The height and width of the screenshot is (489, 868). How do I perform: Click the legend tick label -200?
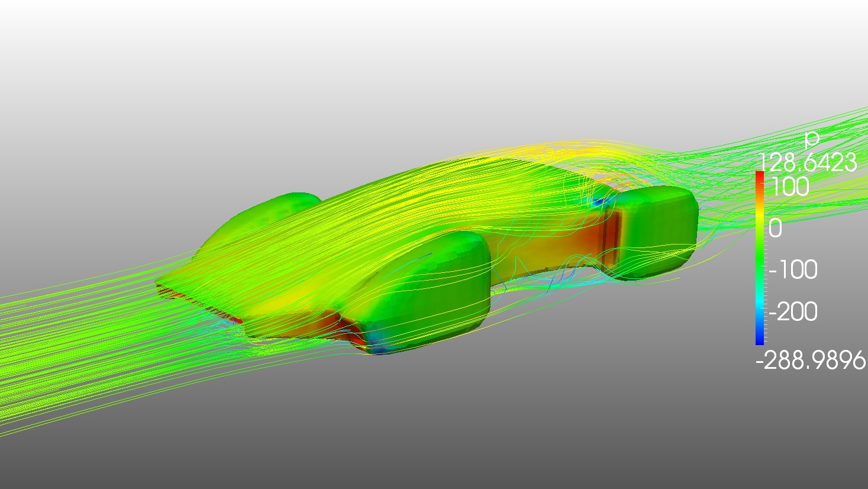pyautogui.click(x=793, y=311)
